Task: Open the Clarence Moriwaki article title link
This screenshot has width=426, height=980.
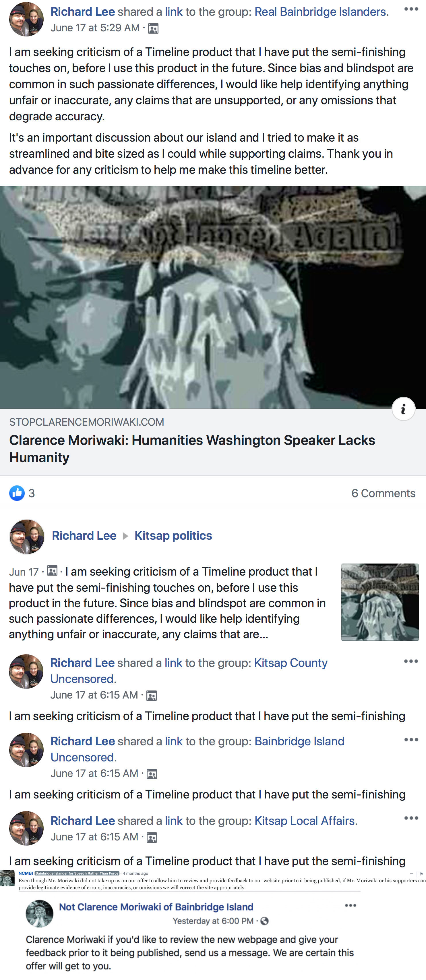Action: pyautogui.click(x=192, y=449)
